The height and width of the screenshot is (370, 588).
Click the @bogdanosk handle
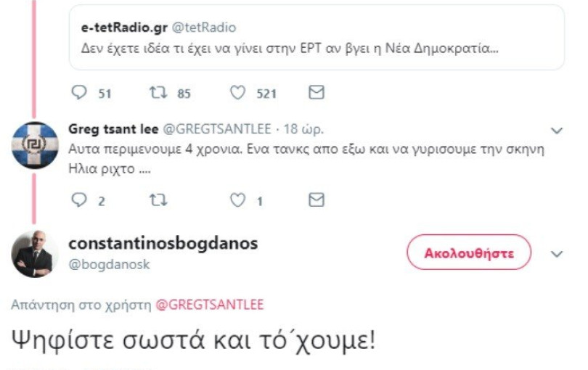pos(109,265)
